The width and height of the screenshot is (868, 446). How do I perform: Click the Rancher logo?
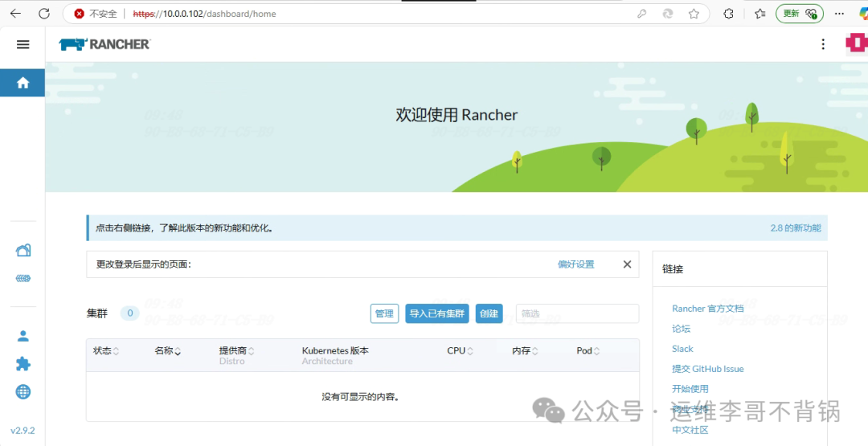(x=104, y=44)
